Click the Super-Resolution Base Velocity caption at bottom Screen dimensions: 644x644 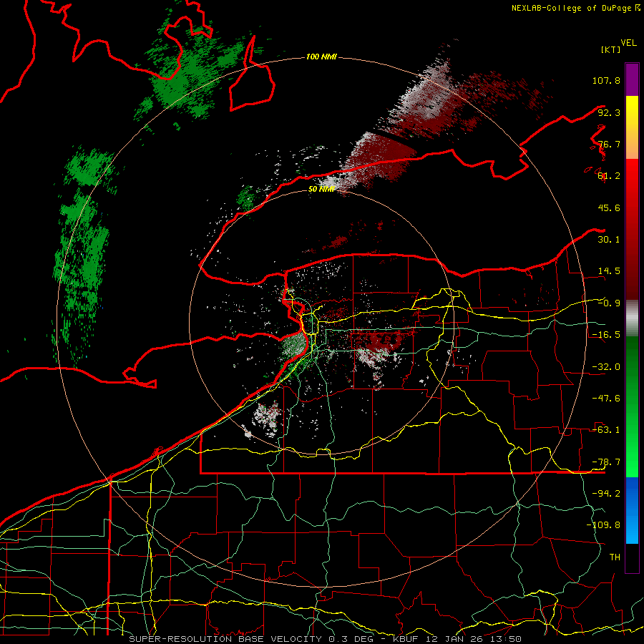pos(326,639)
